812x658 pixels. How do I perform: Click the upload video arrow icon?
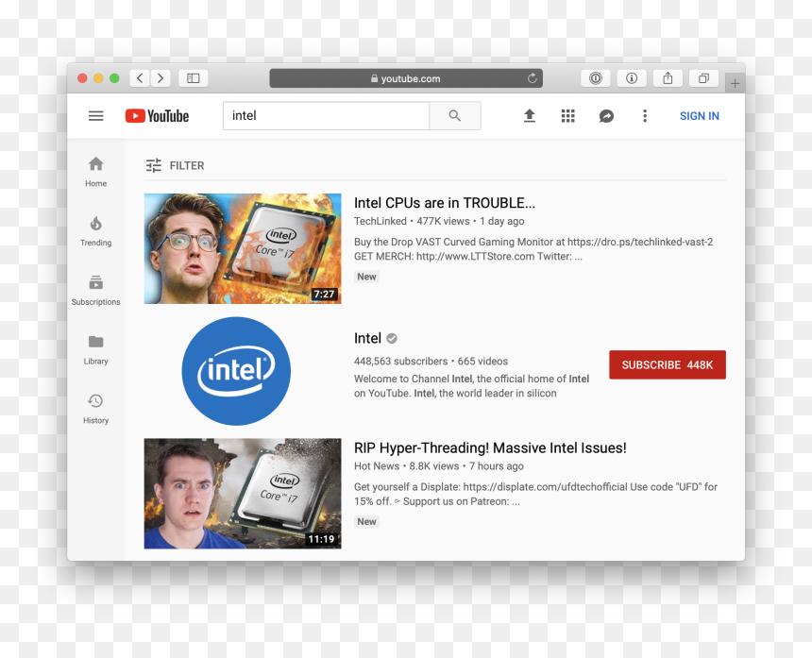530,115
